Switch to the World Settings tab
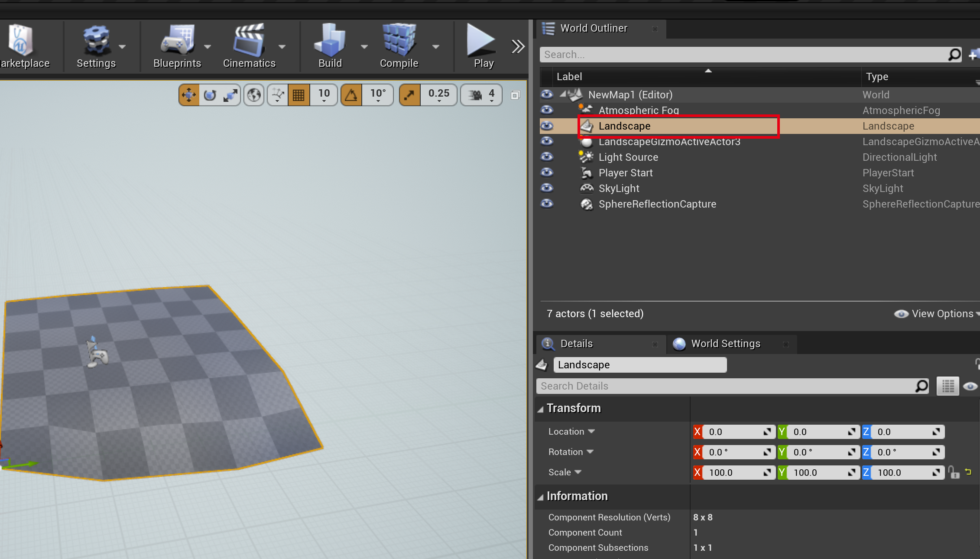 [725, 344]
